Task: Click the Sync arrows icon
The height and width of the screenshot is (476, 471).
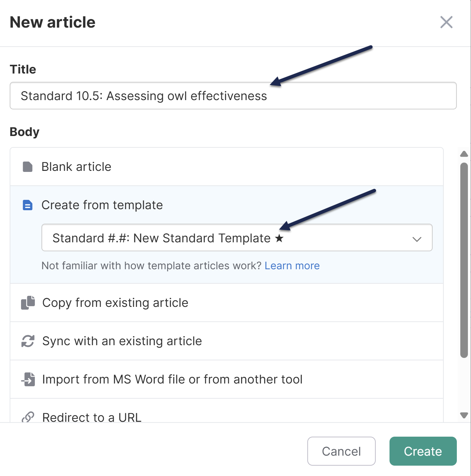Action: (x=28, y=341)
